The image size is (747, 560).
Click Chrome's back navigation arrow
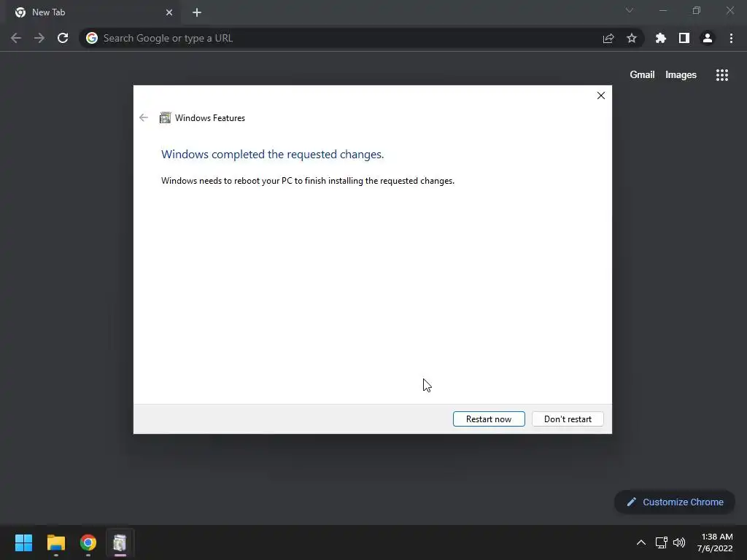(16, 38)
